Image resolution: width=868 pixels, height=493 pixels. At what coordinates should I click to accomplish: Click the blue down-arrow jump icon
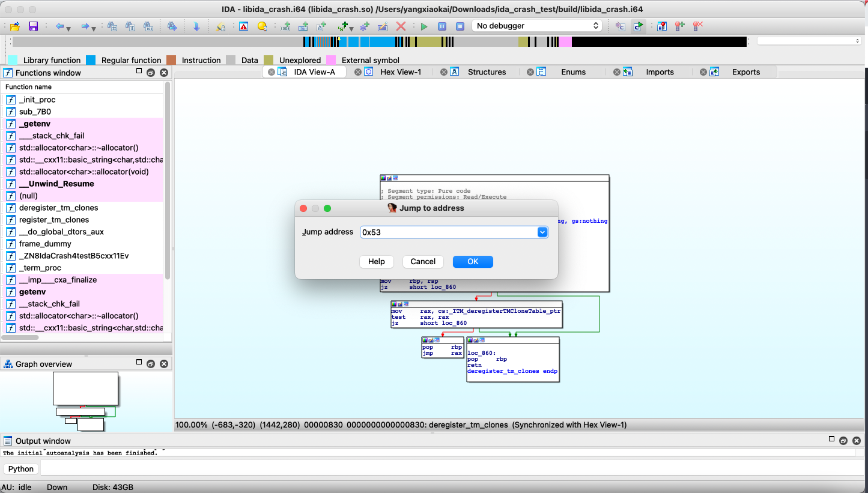click(x=196, y=26)
